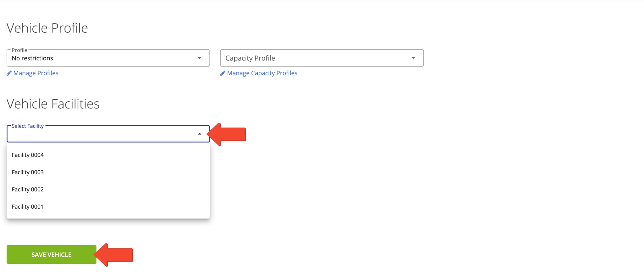
Task: Click the pencil icon beside Manage Profiles
Action: (9, 73)
